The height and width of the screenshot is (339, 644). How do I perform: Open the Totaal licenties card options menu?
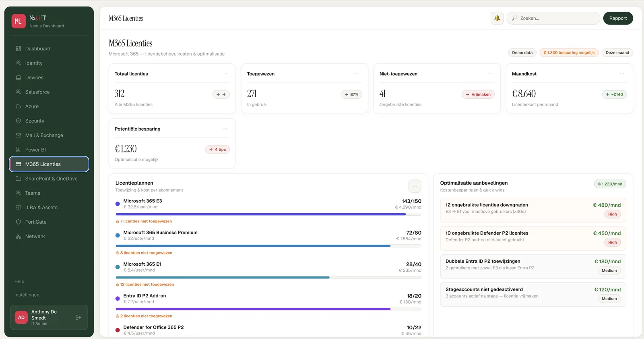225,74
